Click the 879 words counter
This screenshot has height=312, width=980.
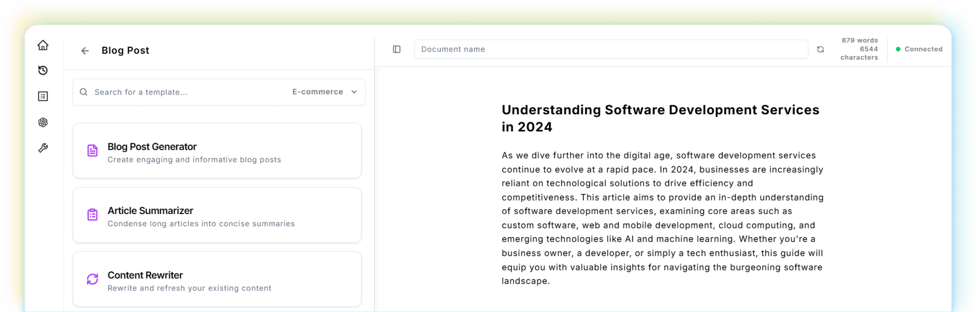(860, 40)
